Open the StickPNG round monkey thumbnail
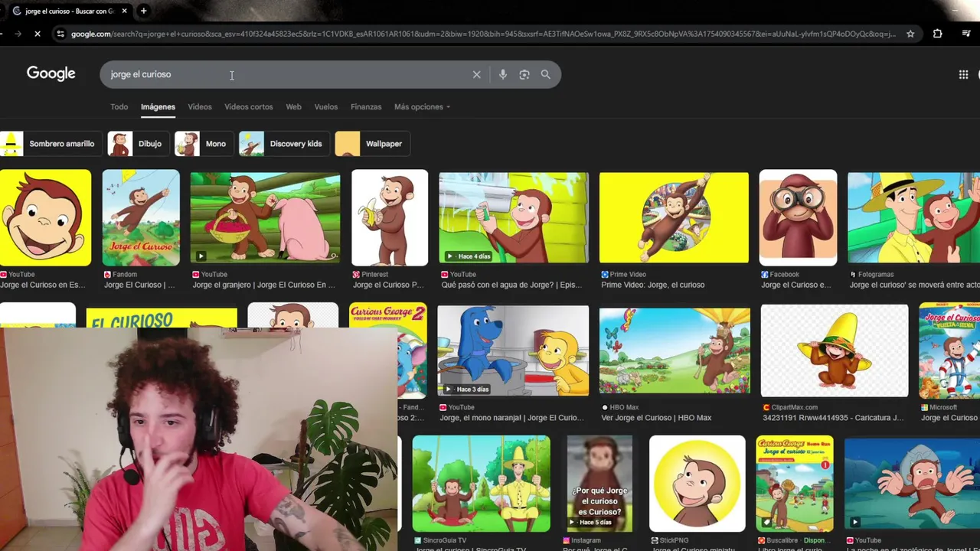Image resolution: width=980 pixels, height=551 pixels. 697,484
